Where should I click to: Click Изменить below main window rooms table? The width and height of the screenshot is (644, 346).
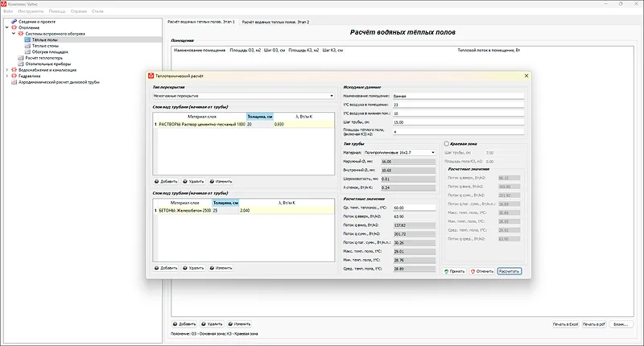click(x=239, y=323)
